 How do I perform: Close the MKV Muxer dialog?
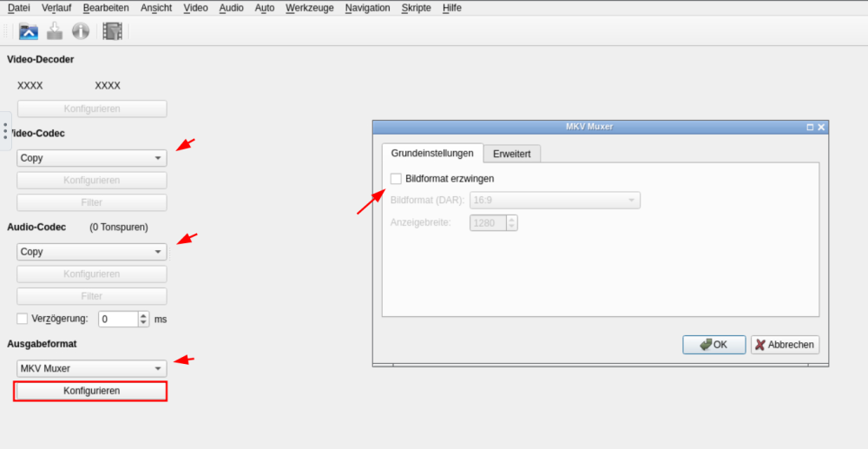point(821,127)
